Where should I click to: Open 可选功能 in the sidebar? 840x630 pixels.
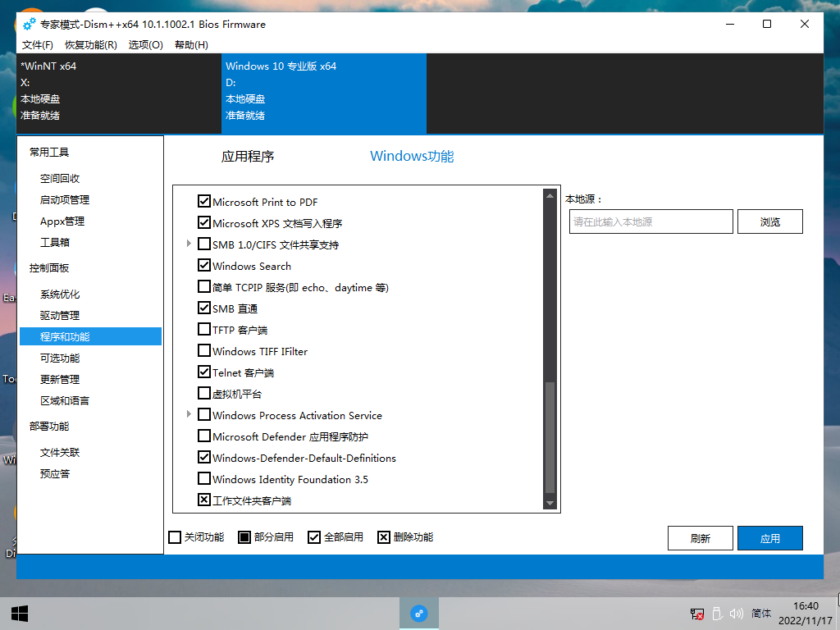60,358
